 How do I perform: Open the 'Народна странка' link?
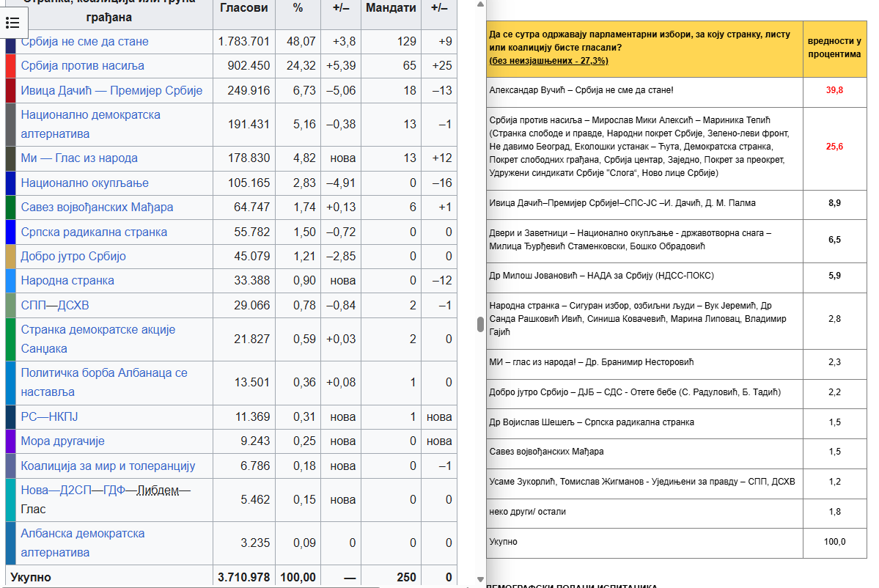click(x=67, y=280)
